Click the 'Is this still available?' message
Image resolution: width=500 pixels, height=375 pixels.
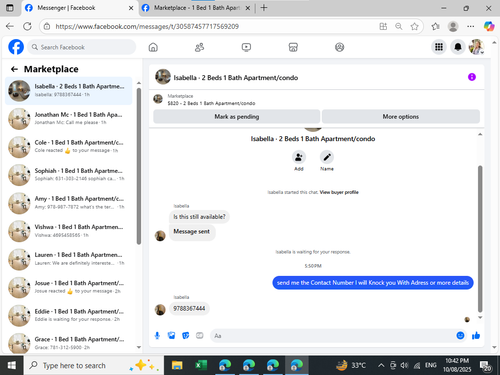click(199, 217)
